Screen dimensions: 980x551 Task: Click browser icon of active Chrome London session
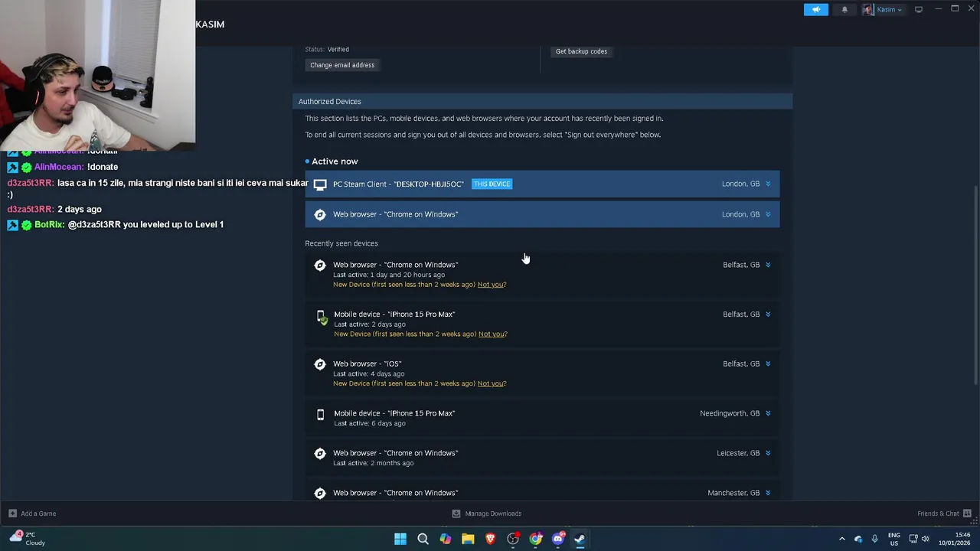320,214
